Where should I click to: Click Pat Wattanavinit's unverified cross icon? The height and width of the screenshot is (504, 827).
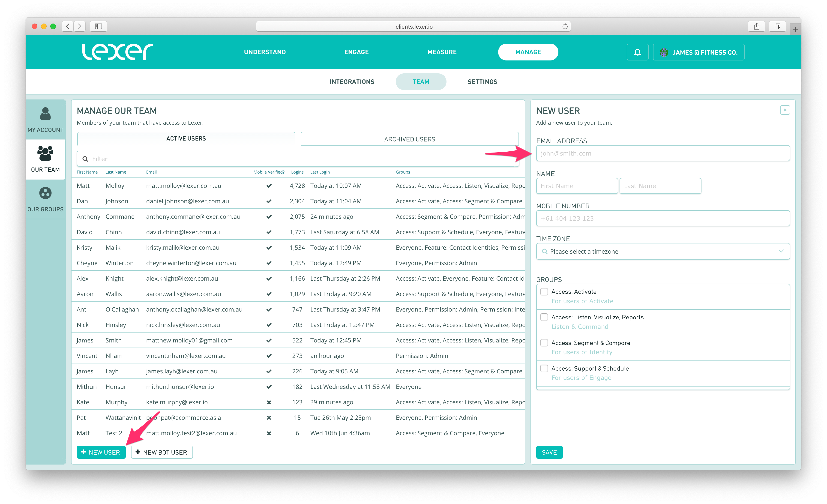coord(269,418)
